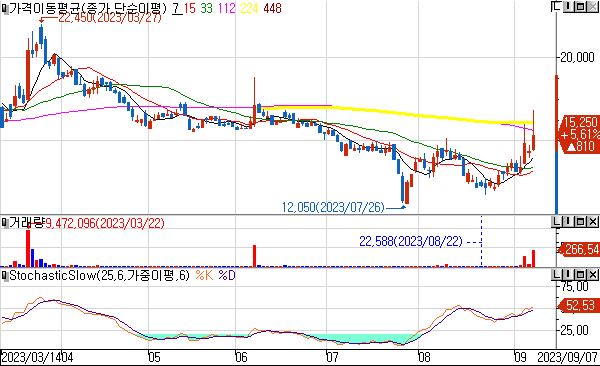Click the 거래량 volume indicator title
The height and width of the screenshot is (366, 600).
coord(26,222)
